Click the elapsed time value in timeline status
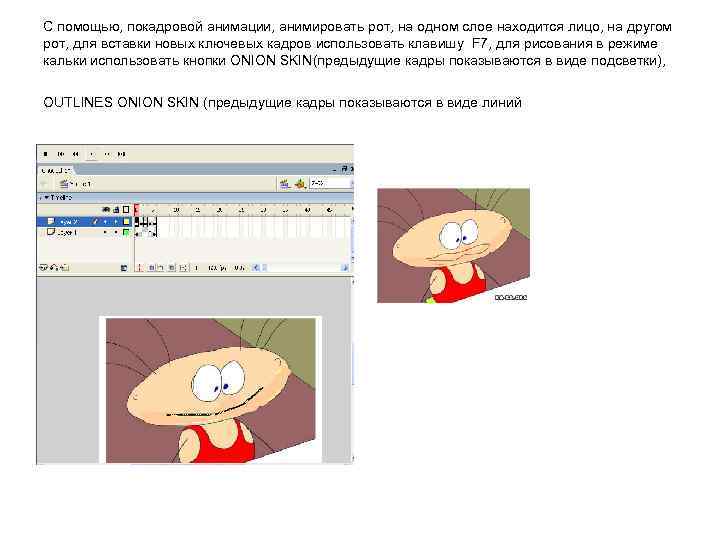This screenshot has width=720, height=540. click(239, 268)
